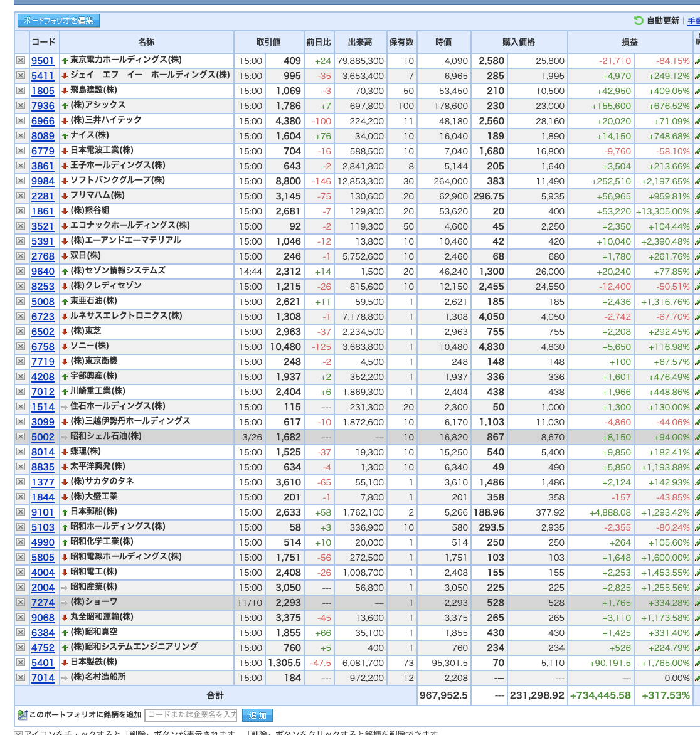Click total market value 967,952.5
Image resolution: width=700 pixels, height=735 pixels.
(443, 695)
